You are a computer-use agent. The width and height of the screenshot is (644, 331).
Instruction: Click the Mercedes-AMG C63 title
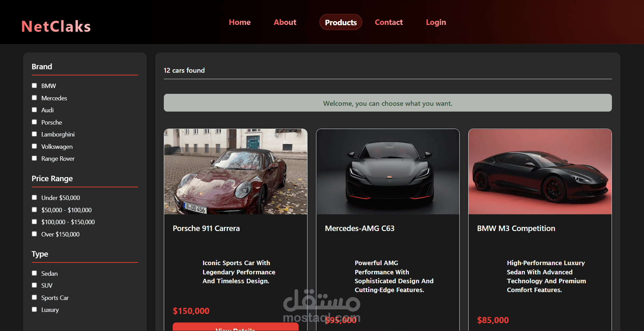coord(359,228)
